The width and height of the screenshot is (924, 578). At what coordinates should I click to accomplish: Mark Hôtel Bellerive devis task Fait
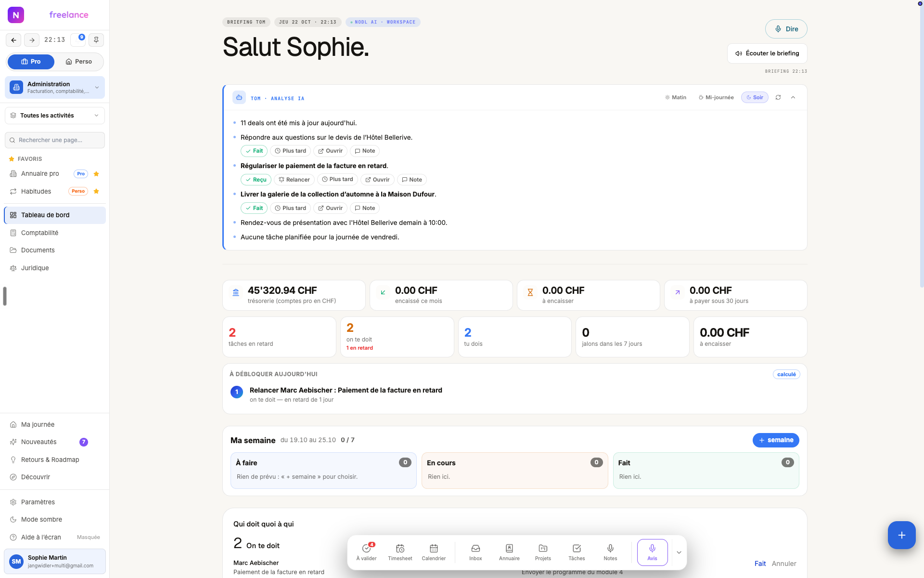coord(254,151)
